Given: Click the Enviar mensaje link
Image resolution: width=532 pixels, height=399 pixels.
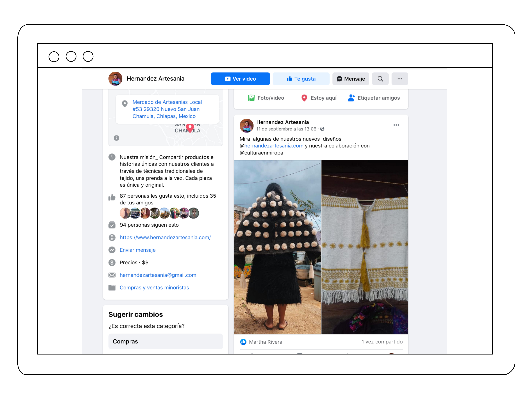Looking at the screenshot, I should (138, 250).
